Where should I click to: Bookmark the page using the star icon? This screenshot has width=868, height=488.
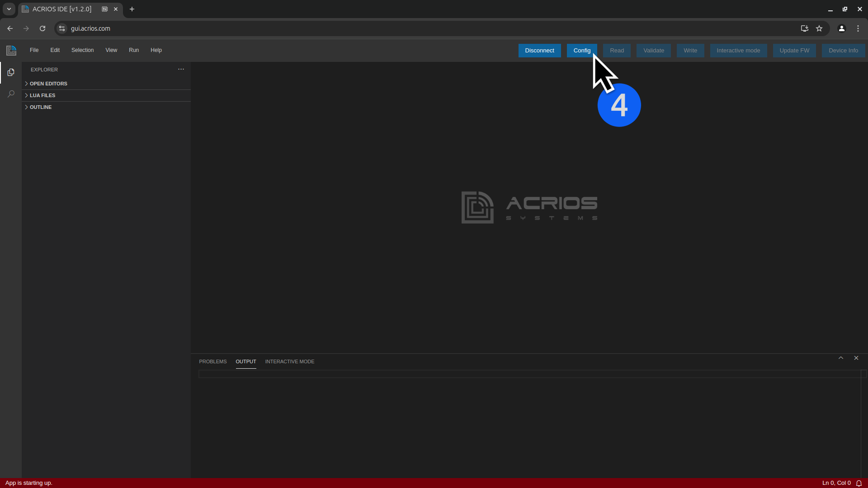820,28
